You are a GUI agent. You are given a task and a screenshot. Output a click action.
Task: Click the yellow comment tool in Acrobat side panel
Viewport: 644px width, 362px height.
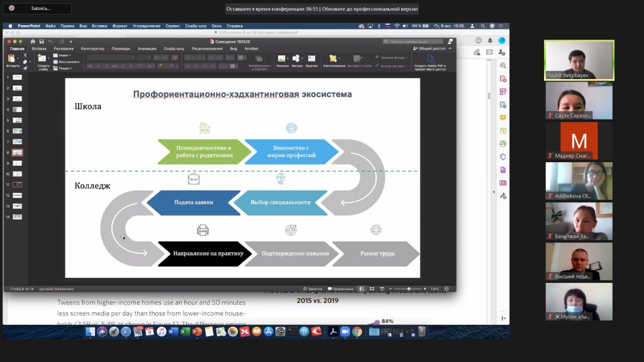click(x=503, y=118)
